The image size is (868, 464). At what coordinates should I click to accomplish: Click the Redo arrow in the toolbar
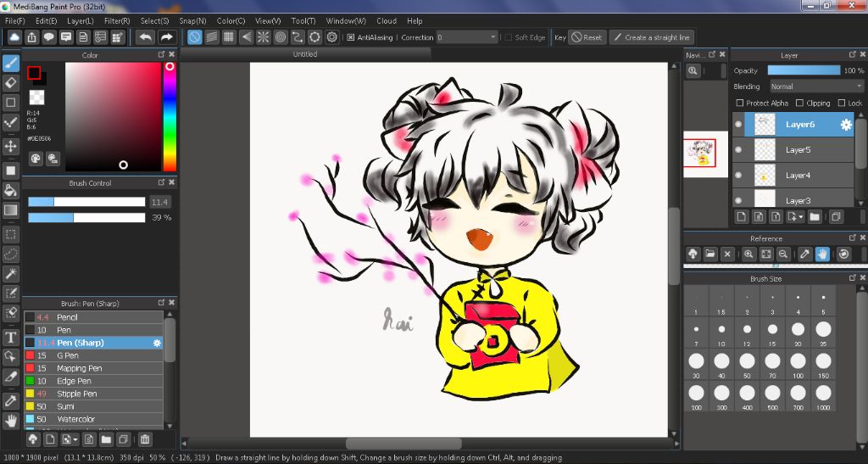pos(166,37)
